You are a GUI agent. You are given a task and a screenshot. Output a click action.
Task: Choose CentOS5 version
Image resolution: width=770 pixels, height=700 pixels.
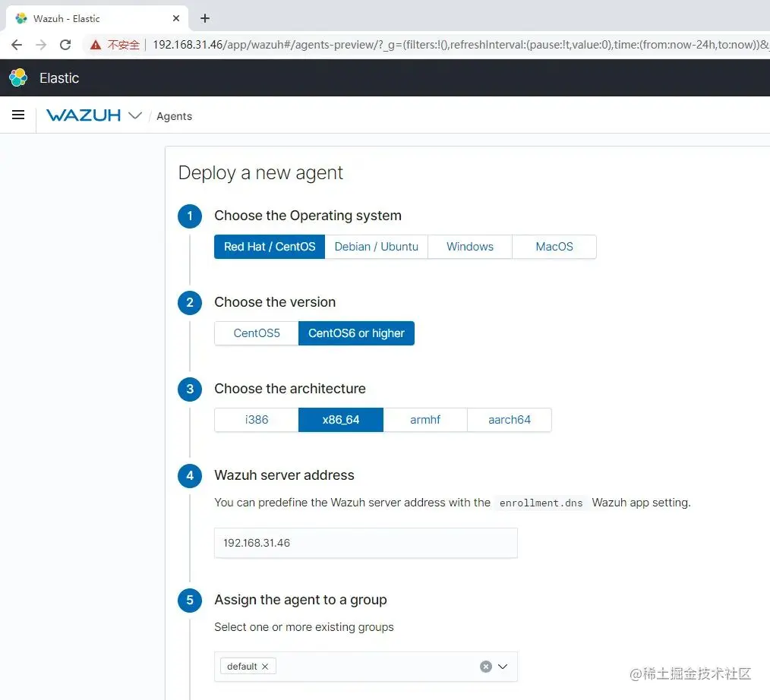point(257,333)
